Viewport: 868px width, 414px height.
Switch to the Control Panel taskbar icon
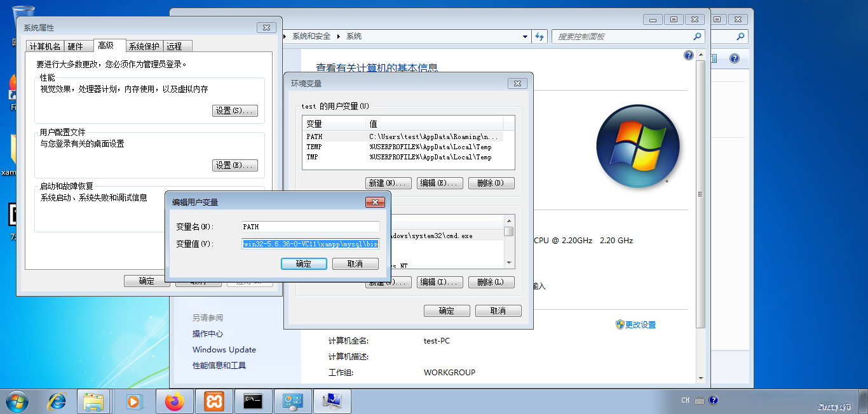click(x=293, y=401)
